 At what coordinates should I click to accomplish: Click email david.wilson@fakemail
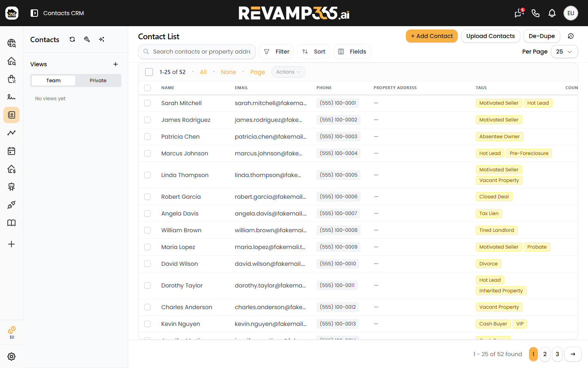pos(270,264)
